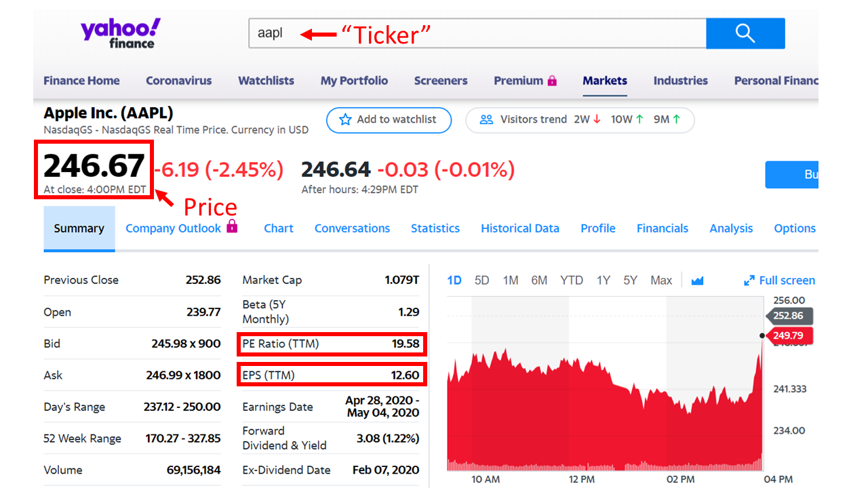Image resolution: width=868 pixels, height=488 pixels.
Task: Click the Bid value 245.98 x 900
Action: (x=186, y=344)
